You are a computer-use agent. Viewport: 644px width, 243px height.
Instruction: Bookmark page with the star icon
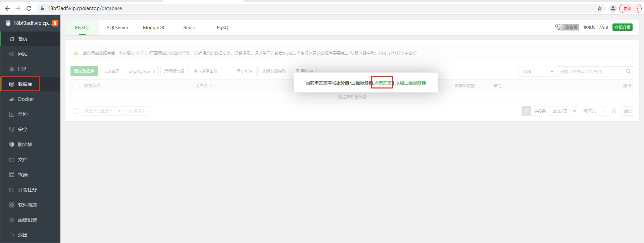(600, 8)
